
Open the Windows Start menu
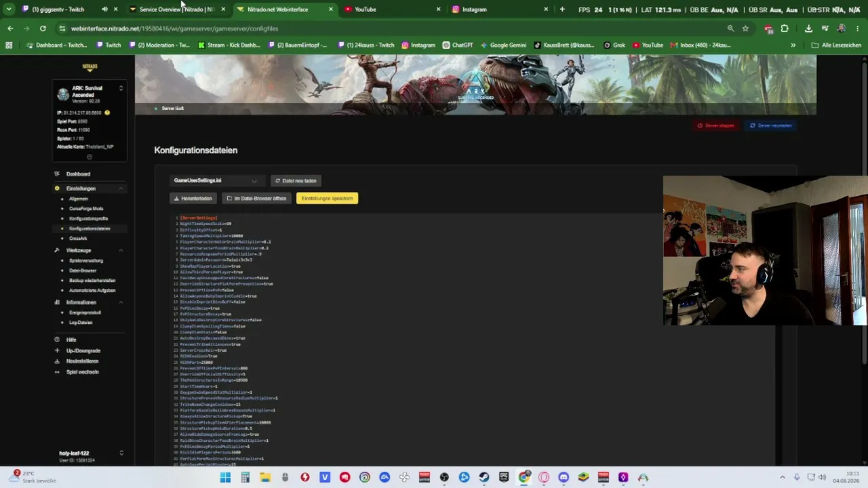225,477
